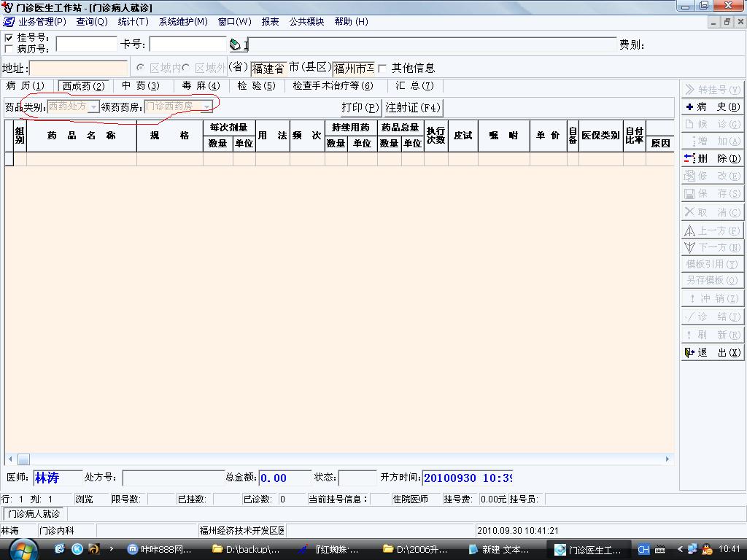The image size is (747, 560).
Task: Open the 窗口(W) menu
Action: [x=234, y=21]
